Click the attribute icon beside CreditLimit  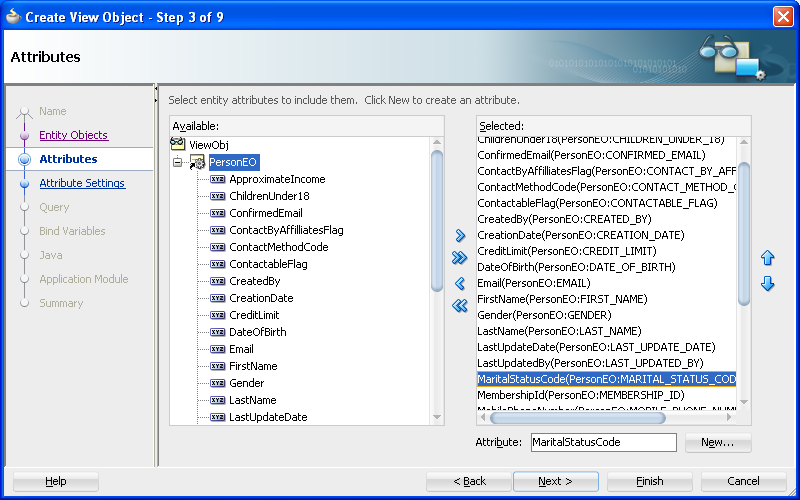pyautogui.click(x=218, y=315)
